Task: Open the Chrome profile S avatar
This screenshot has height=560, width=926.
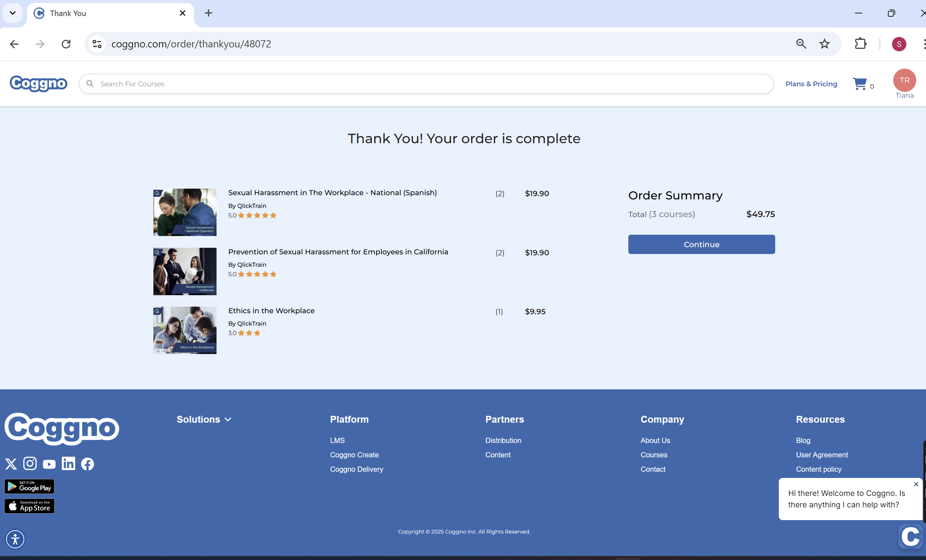Action: point(899,44)
